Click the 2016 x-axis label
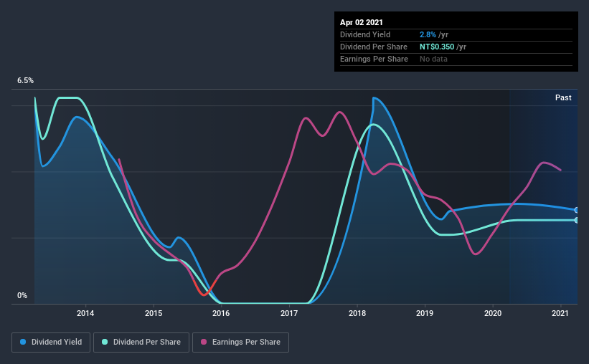Image resolution: width=589 pixels, height=364 pixels. click(x=221, y=313)
